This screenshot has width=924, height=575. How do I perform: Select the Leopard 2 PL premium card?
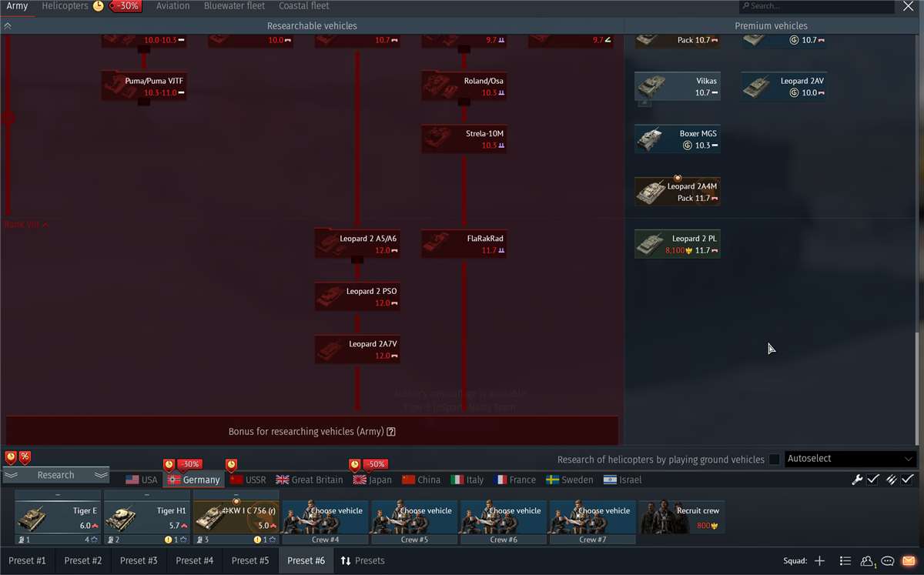(x=678, y=244)
